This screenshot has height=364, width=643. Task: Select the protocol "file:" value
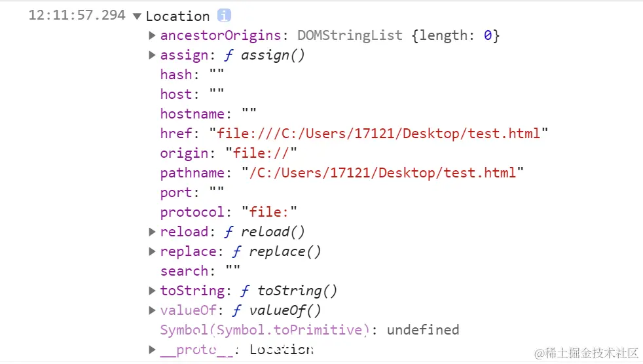[269, 212]
